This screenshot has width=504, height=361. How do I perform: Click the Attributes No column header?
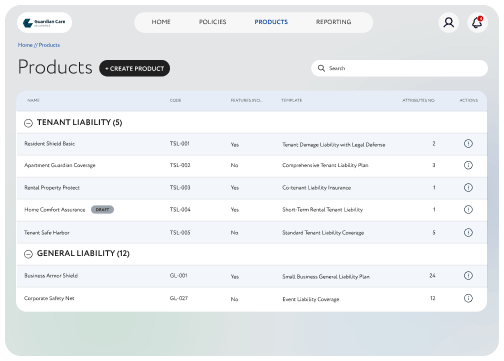(x=418, y=100)
